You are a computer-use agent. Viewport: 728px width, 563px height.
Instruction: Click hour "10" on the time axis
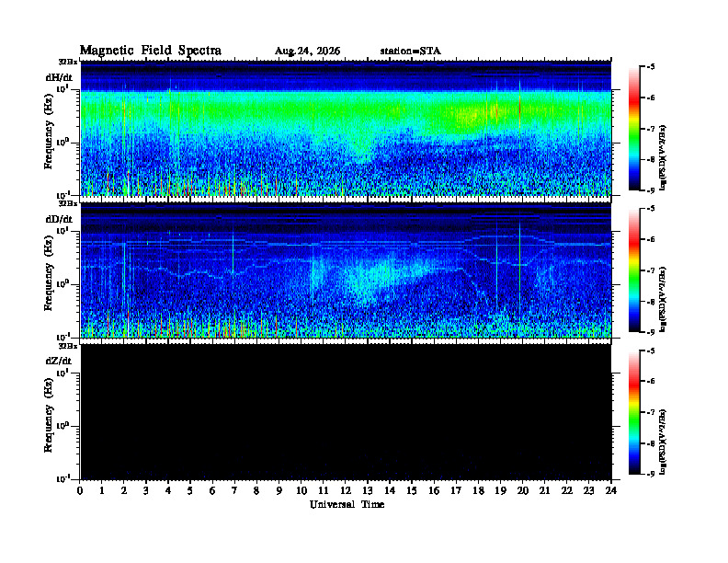[x=301, y=490]
